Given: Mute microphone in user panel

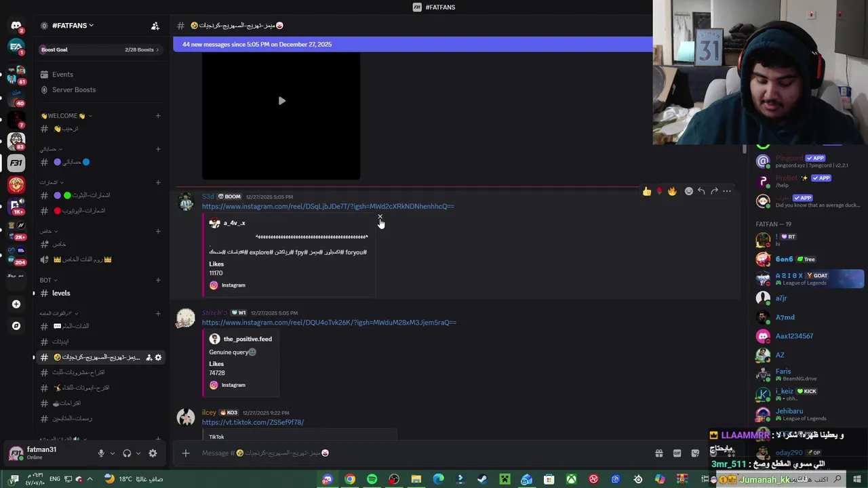Looking at the screenshot, I should [x=101, y=453].
